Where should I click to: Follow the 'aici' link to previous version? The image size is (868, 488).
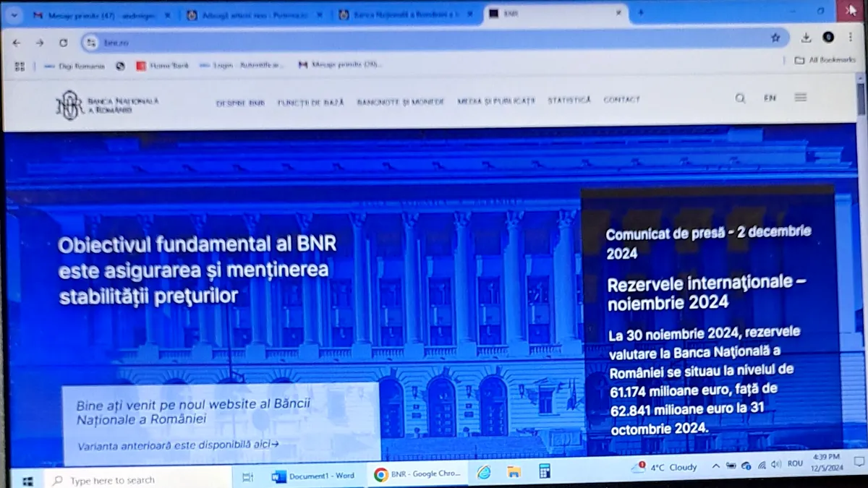tap(266, 445)
